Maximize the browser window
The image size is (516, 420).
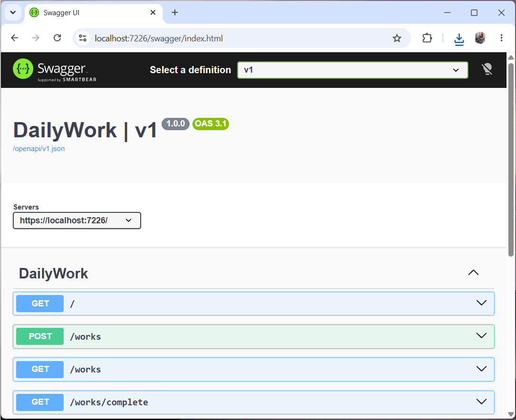pyautogui.click(x=474, y=12)
